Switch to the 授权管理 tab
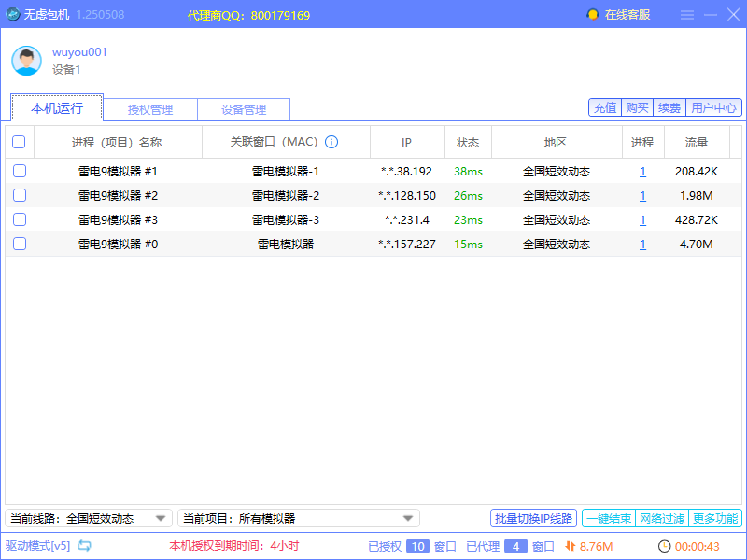The image size is (747, 560). 150,109
